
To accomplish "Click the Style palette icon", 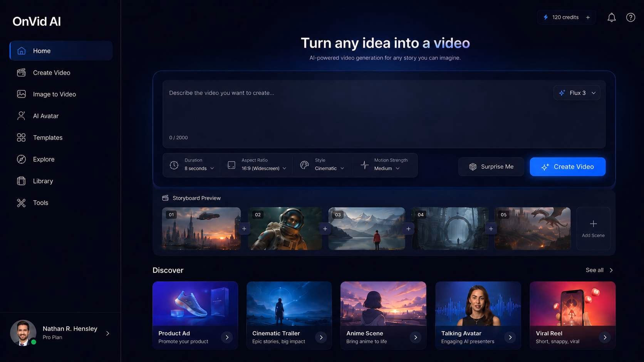I will tap(304, 165).
